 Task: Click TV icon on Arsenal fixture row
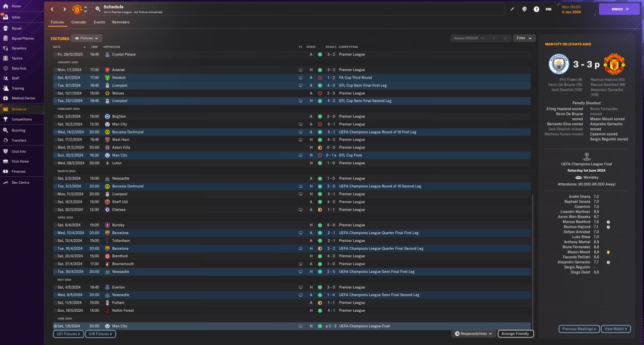tap(300, 70)
